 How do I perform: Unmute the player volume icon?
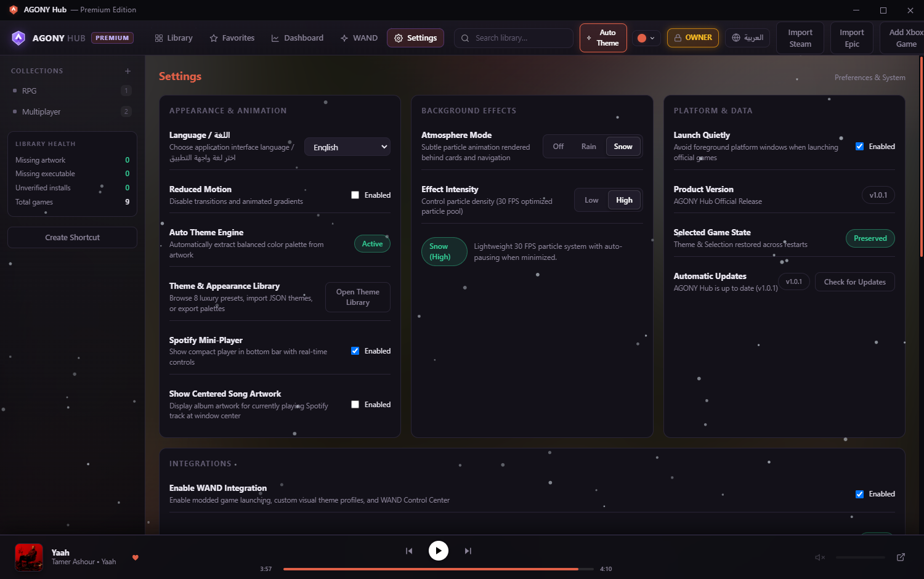[820, 557]
